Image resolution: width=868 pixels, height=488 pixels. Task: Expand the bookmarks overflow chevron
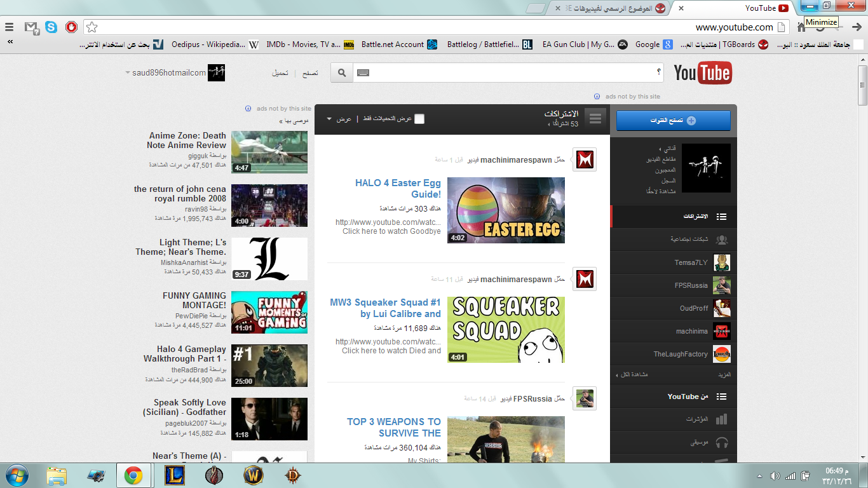[x=10, y=42]
